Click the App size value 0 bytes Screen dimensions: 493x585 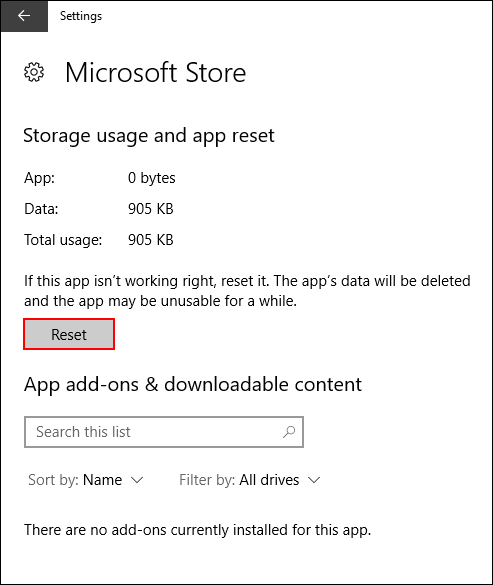click(152, 178)
